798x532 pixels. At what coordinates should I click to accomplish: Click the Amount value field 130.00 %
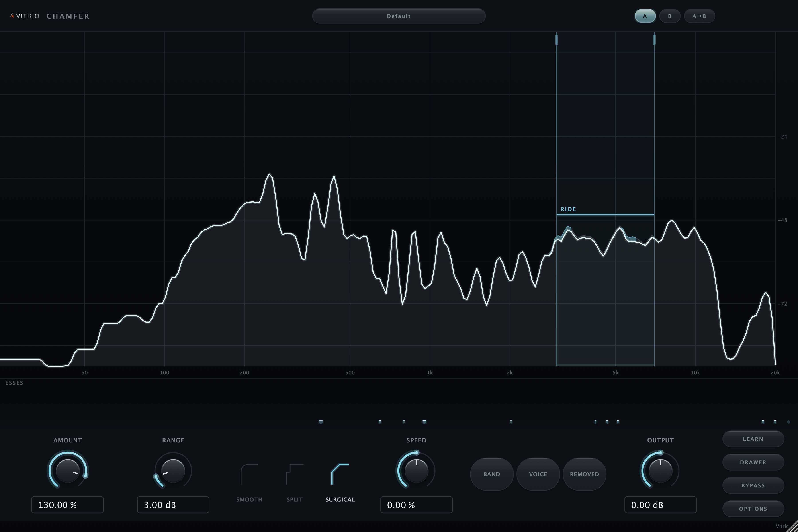(68, 505)
